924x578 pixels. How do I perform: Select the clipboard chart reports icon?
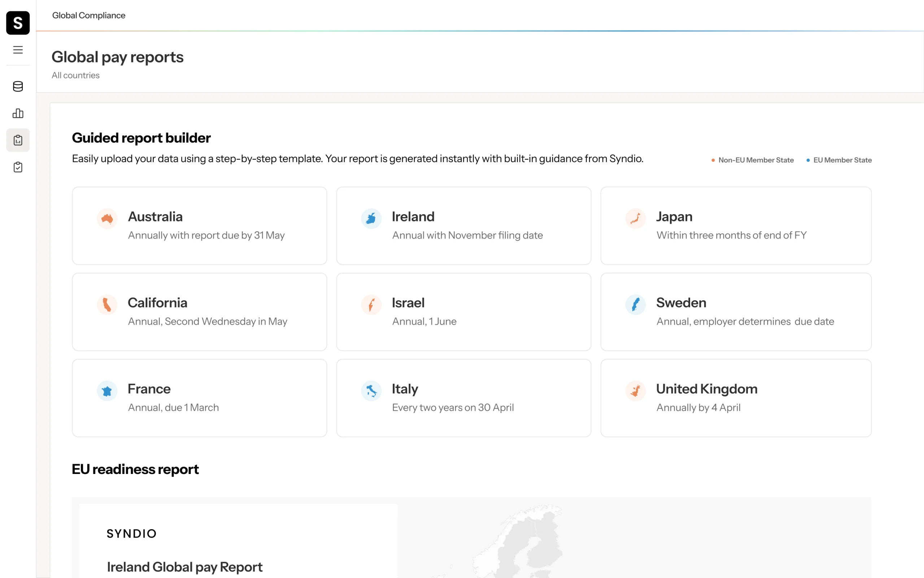point(18,140)
